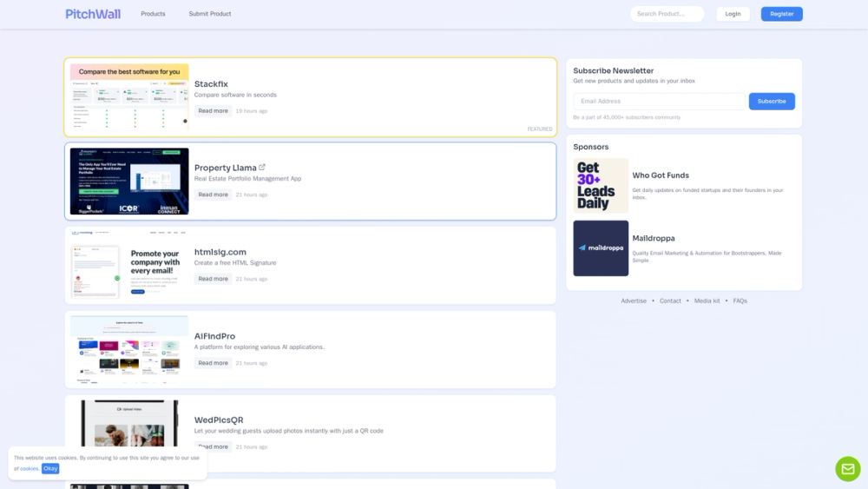Screen dimensions: 868x489
Task: Click the Get 30+ Leads Daily image
Action: [601, 186]
